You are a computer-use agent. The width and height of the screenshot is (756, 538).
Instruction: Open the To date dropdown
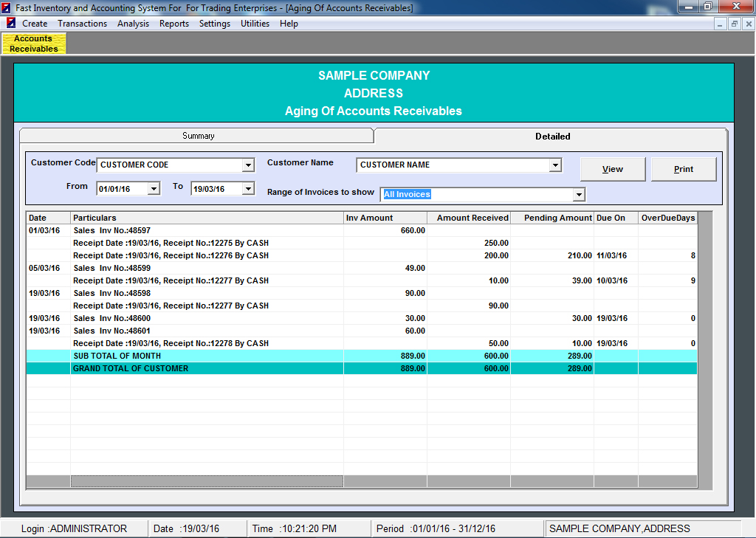coord(248,189)
